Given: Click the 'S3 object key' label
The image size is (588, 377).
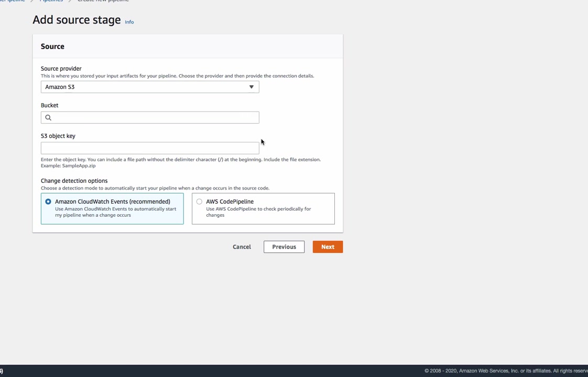Looking at the screenshot, I should click(58, 136).
